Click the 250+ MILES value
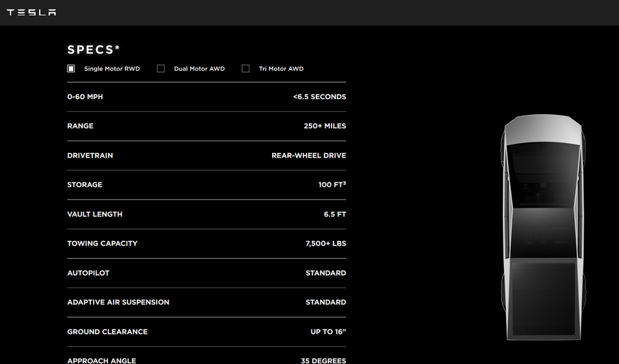 pos(325,126)
